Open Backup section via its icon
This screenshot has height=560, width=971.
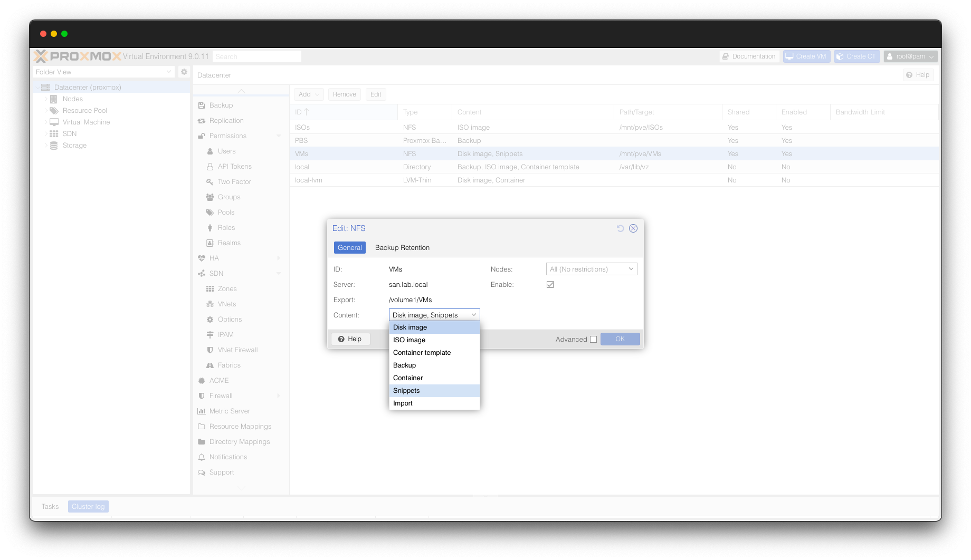tap(202, 105)
